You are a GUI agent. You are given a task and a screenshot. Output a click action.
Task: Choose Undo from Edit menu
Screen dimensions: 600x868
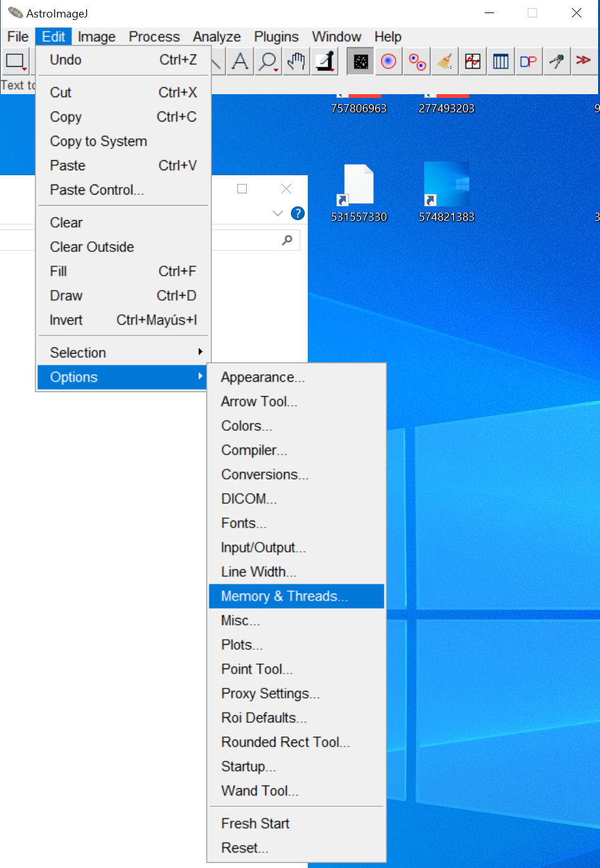123,60
